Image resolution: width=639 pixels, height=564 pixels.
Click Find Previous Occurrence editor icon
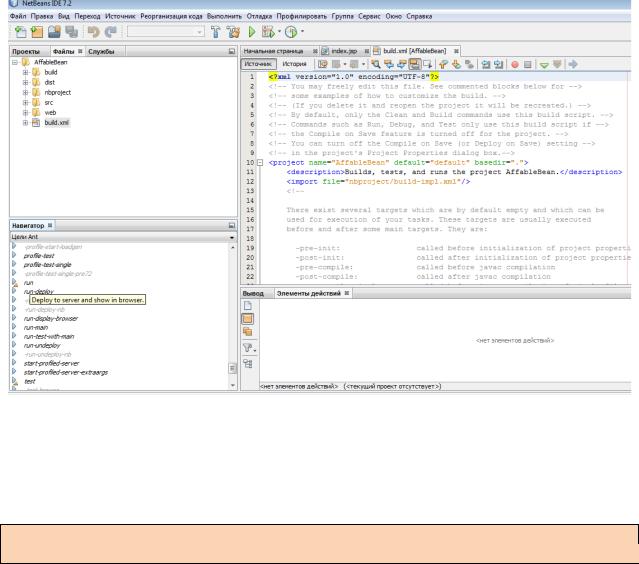coord(389,64)
